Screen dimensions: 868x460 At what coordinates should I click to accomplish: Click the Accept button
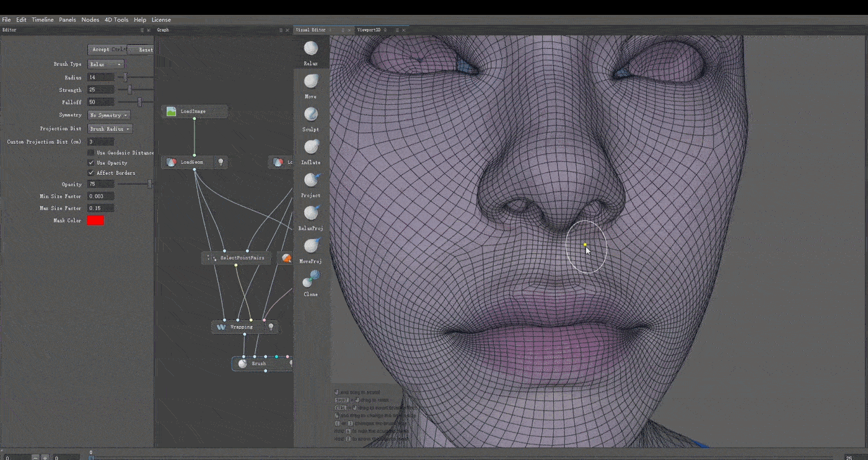[107, 50]
